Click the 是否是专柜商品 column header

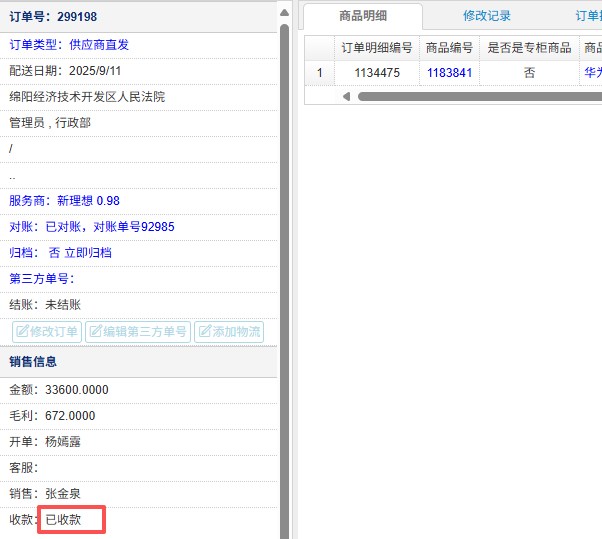529,48
